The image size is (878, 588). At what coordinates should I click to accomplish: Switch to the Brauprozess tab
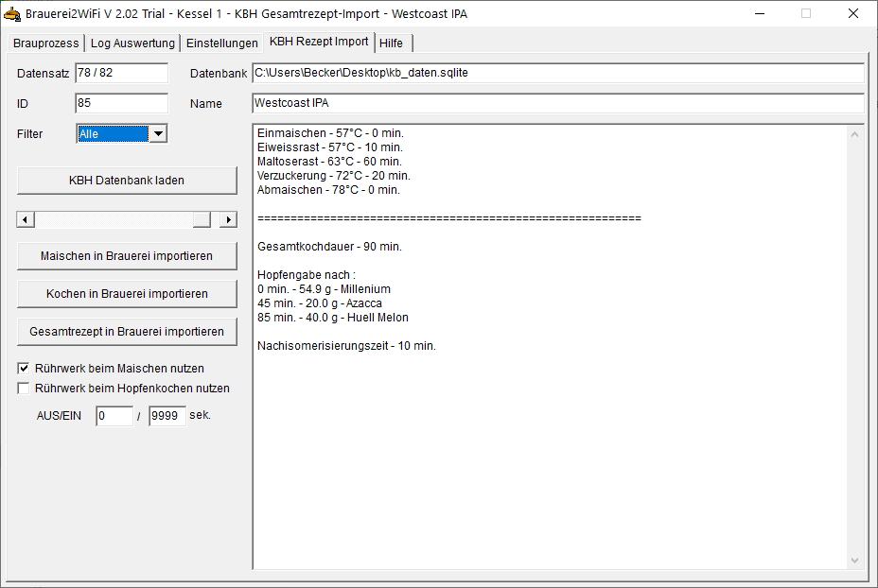click(x=45, y=43)
